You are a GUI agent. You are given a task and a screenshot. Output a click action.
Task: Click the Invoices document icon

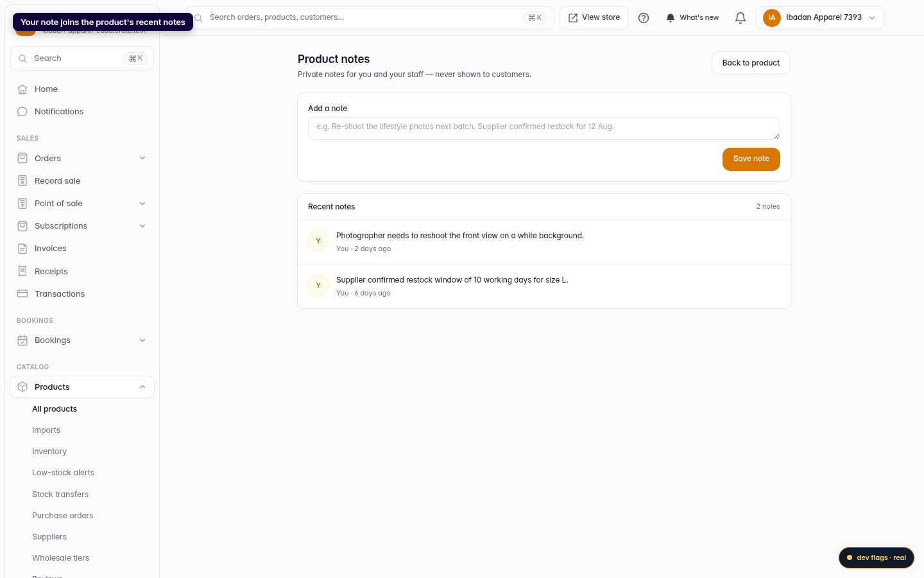(x=22, y=249)
